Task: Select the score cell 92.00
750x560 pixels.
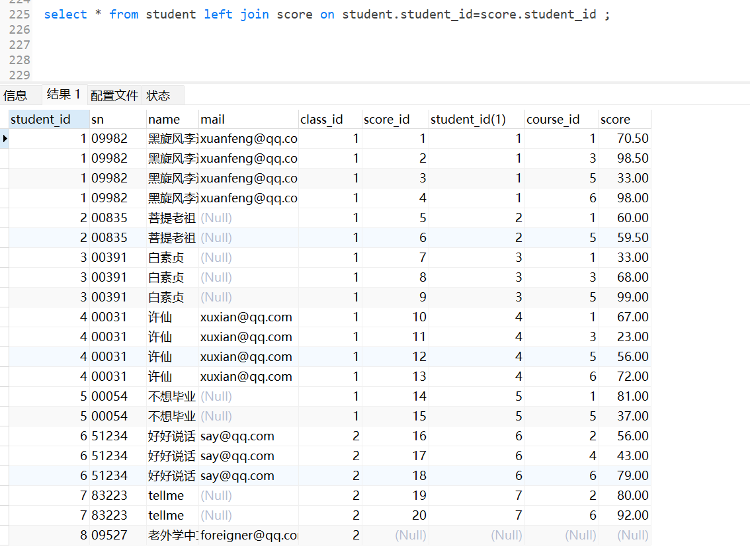Action: (x=625, y=515)
